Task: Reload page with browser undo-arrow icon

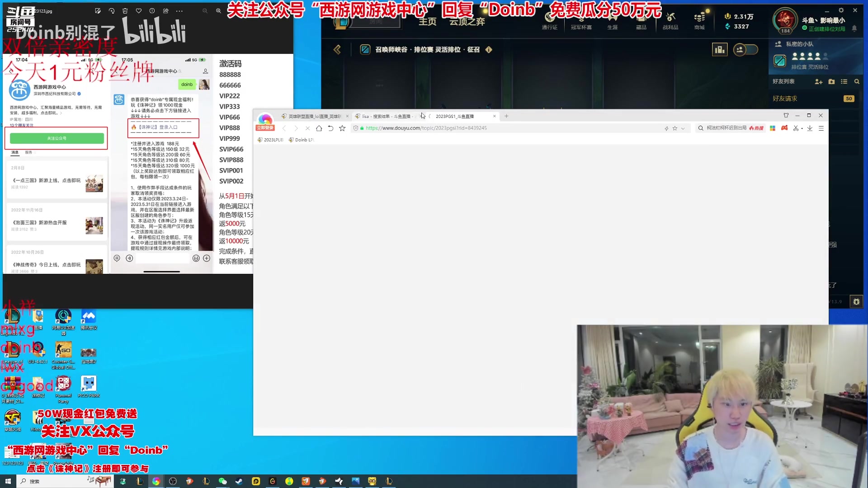Action: 330,128
